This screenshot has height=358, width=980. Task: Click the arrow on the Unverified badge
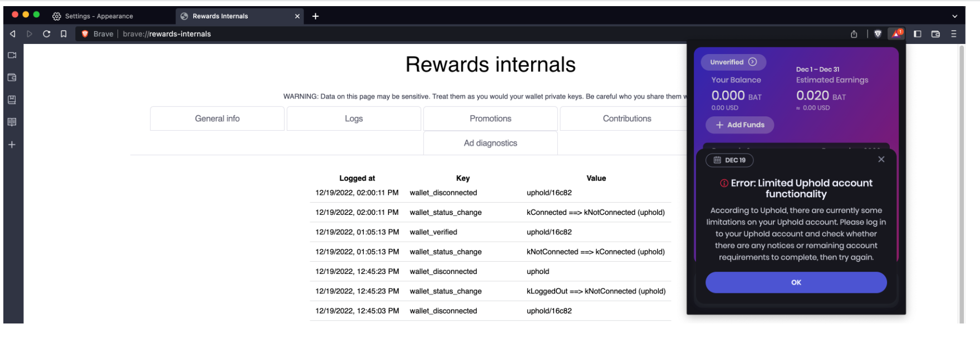click(x=753, y=62)
